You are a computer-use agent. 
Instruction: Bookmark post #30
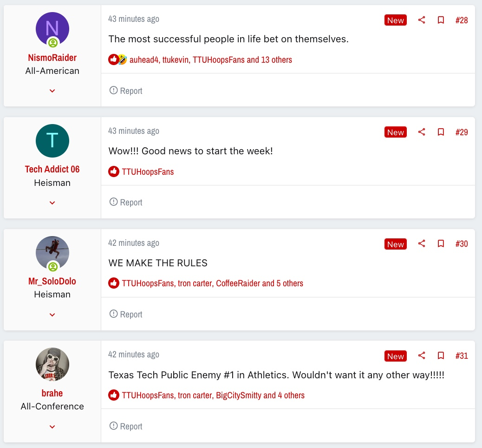tap(441, 244)
